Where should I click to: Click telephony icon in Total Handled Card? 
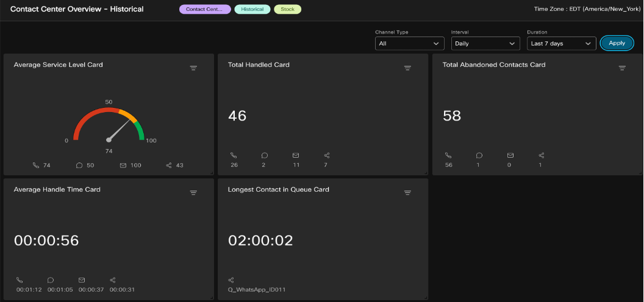click(234, 156)
